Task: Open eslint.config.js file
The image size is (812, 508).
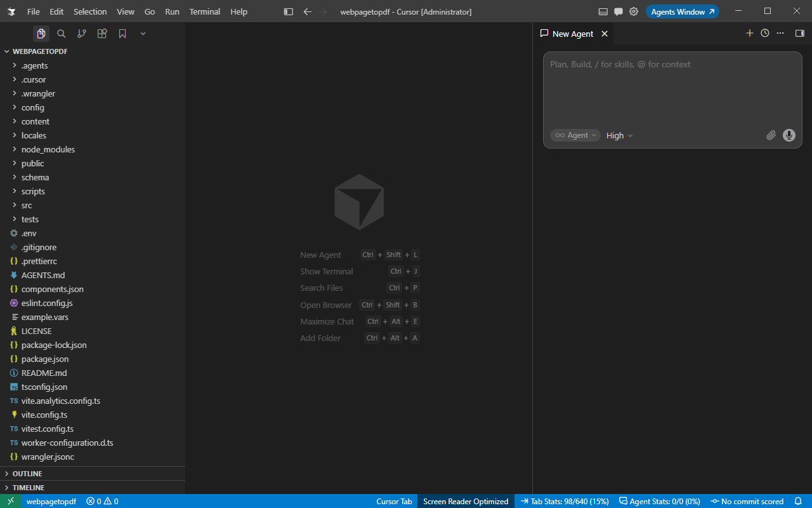Action: tap(93, 303)
